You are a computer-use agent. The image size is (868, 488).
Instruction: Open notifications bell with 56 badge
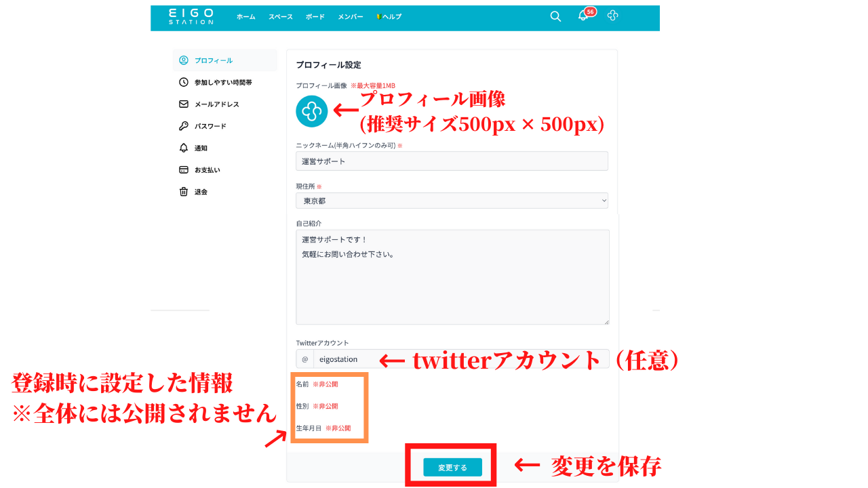tap(583, 16)
